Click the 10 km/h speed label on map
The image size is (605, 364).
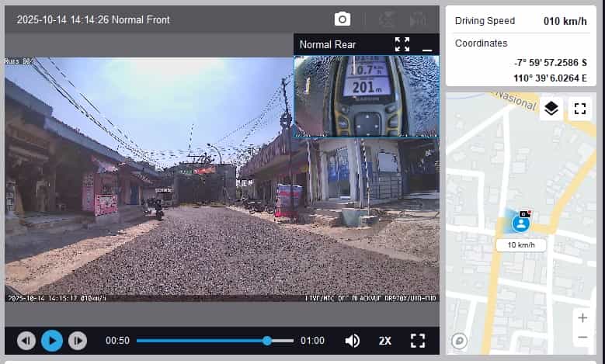520,245
